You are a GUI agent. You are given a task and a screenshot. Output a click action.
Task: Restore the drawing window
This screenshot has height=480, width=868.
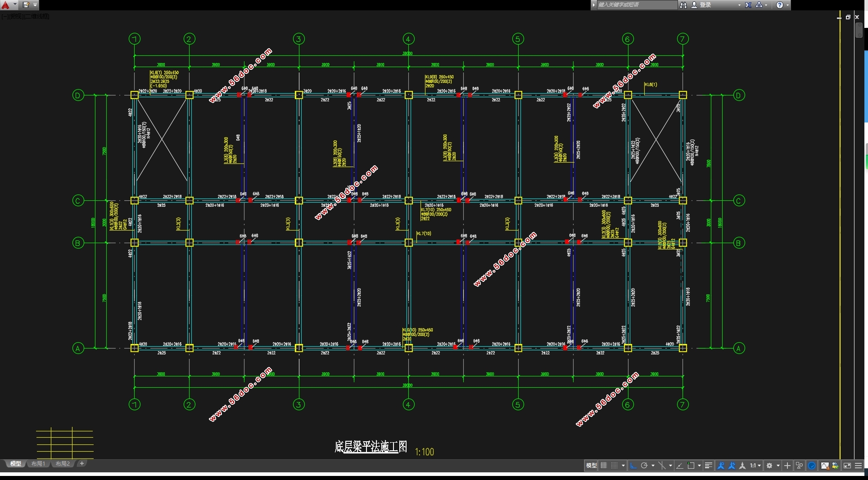[x=848, y=17]
